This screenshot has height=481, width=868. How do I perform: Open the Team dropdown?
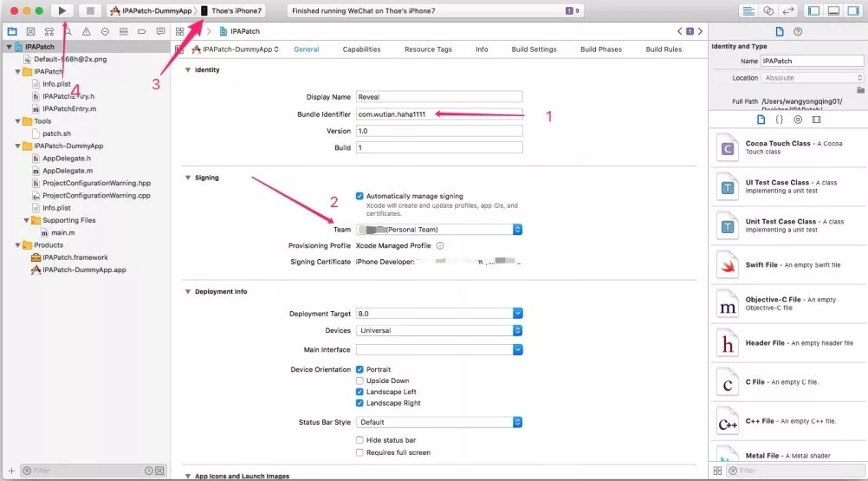coord(439,230)
